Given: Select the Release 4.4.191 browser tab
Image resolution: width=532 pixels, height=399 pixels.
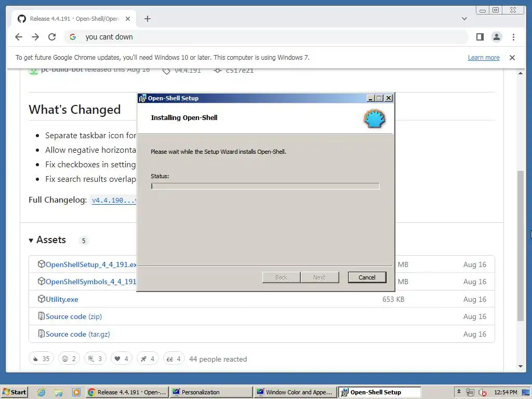Looking at the screenshot, I should (x=74, y=19).
